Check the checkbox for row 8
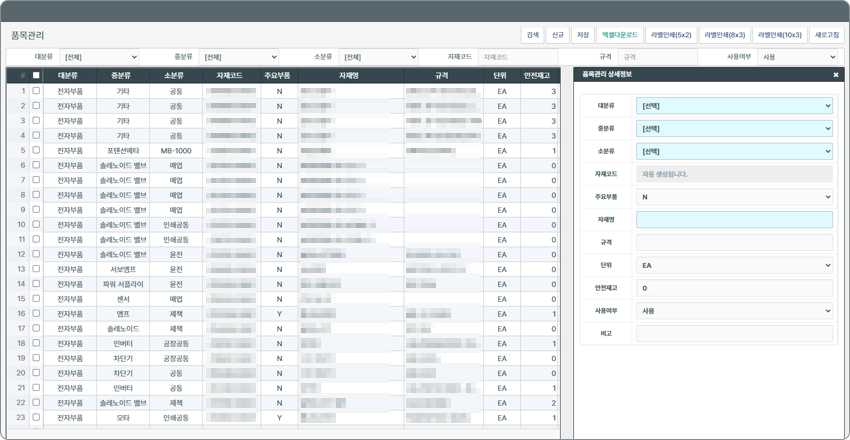This screenshot has width=850, height=440. (x=36, y=195)
